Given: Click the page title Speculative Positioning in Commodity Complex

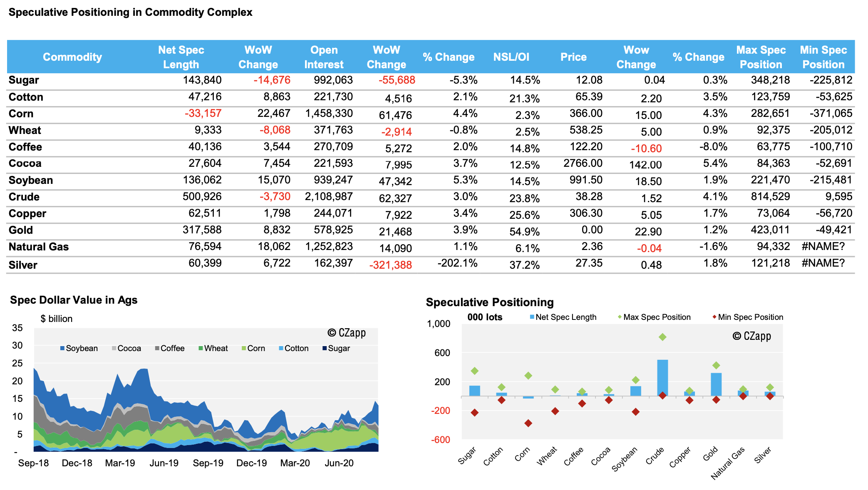Looking at the screenshot, I should pos(131,12).
